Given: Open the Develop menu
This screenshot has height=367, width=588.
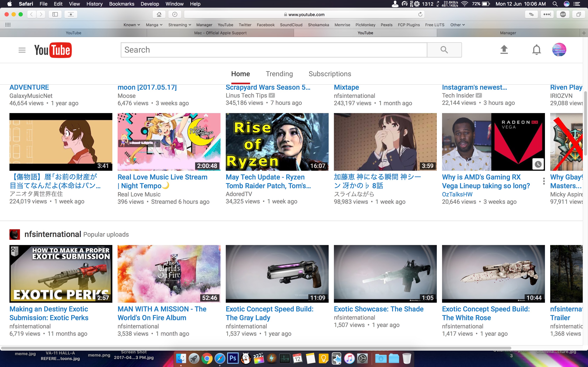Looking at the screenshot, I should click(150, 4).
